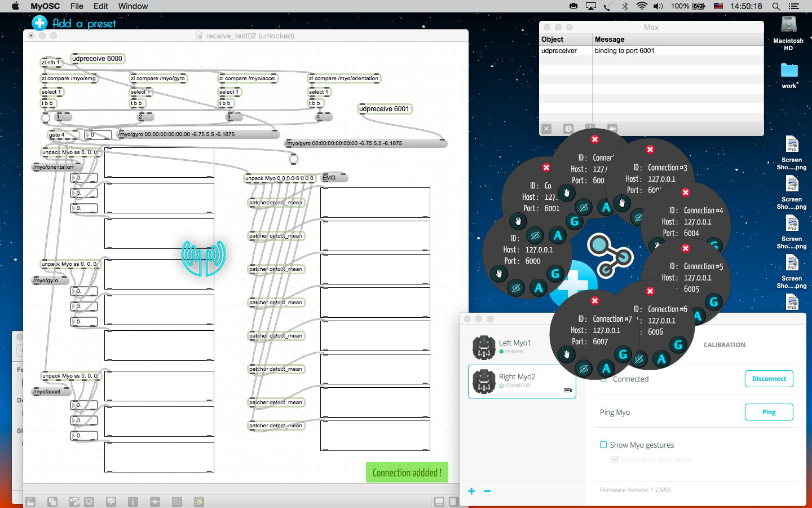The image size is (812, 508).
Task: Remove Connection #3 using its red X
Action: pos(650,150)
